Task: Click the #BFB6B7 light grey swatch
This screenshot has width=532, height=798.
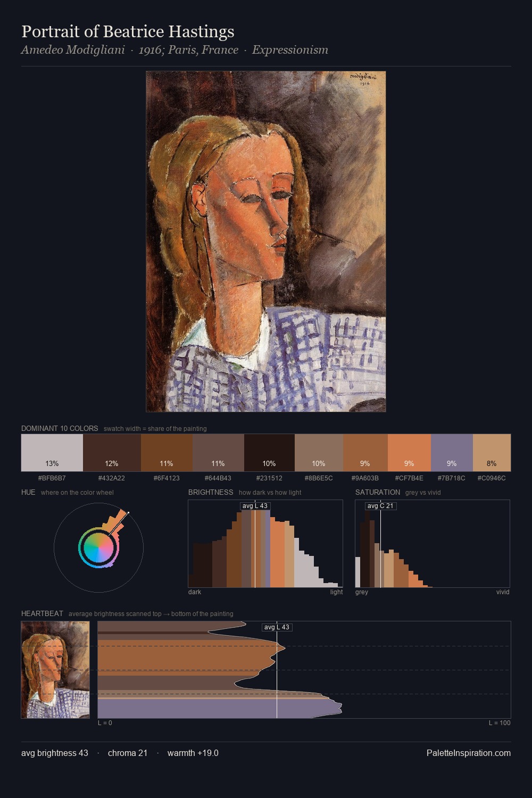Action: [x=52, y=453]
